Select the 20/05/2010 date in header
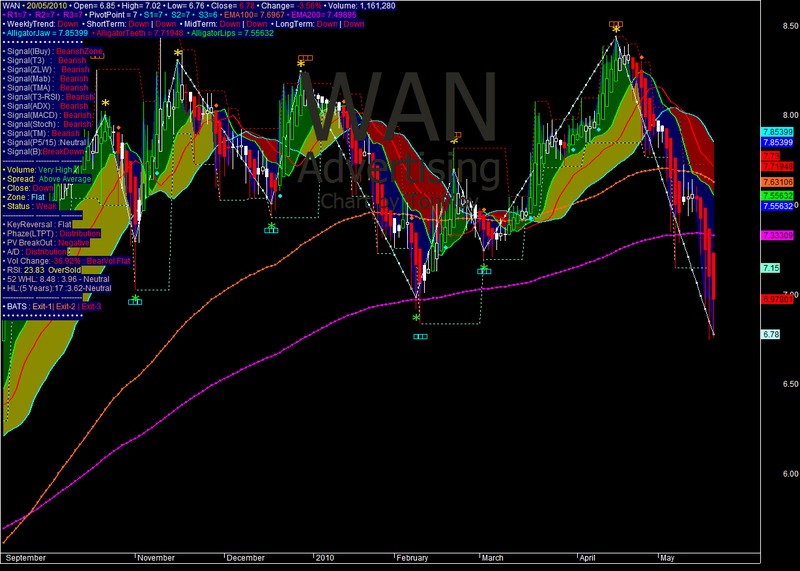This screenshot has height=571, width=800. (x=47, y=6)
